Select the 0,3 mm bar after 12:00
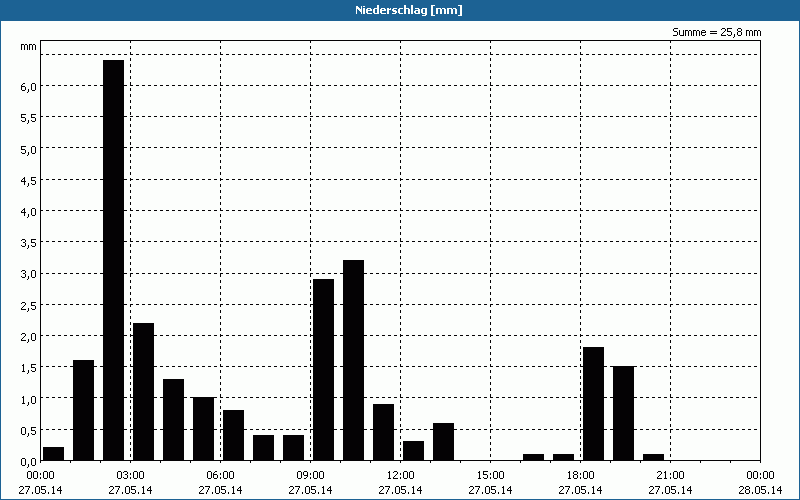 coord(413,451)
